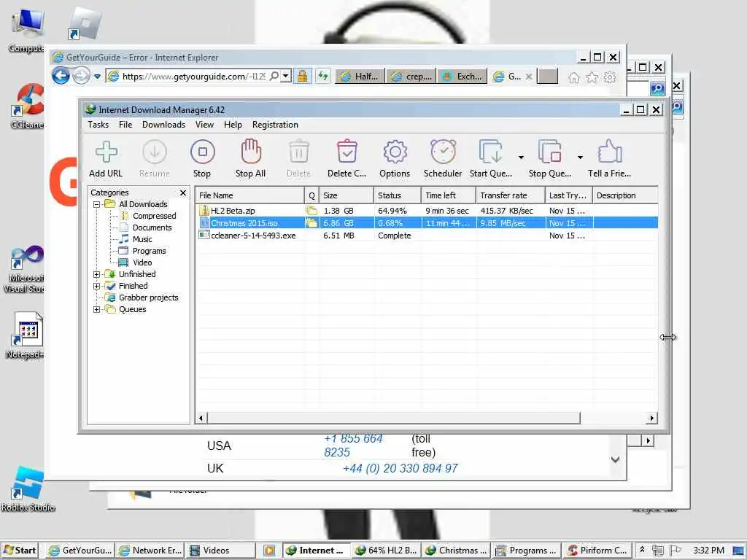Expand the Queues category
Screen dimensions: 747x560
coord(97,309)
